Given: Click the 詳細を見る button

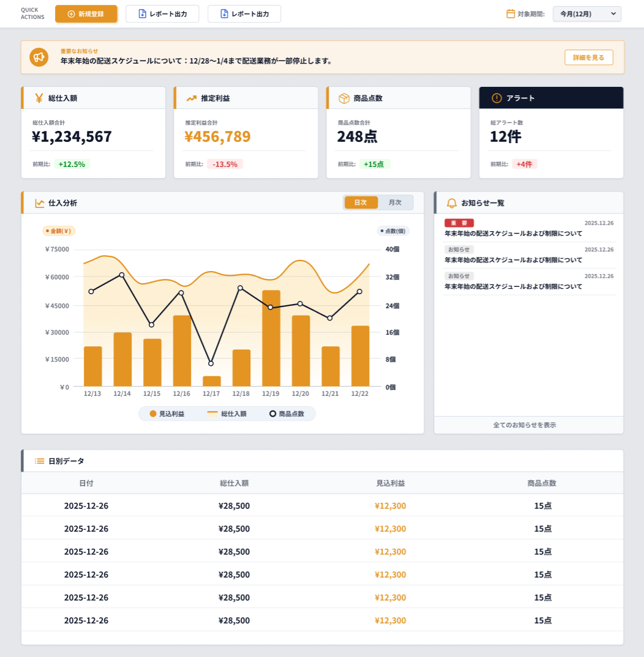Looking at the screenshot, I should [x=588, y=58].
